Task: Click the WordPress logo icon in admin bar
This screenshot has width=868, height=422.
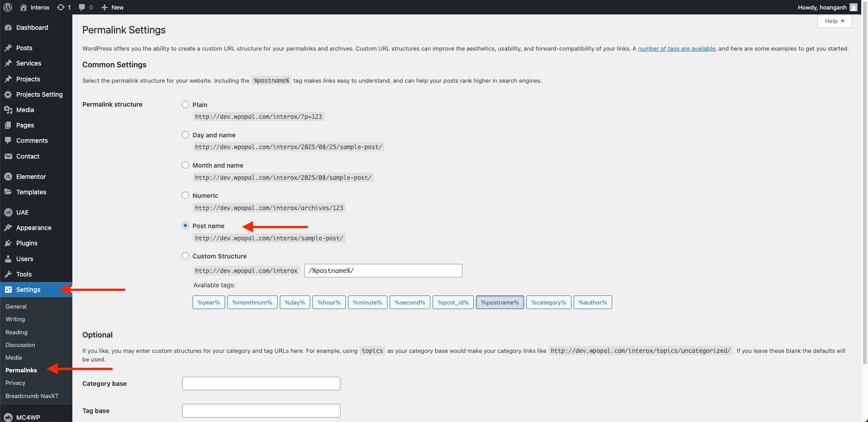Action: (8, 7)
